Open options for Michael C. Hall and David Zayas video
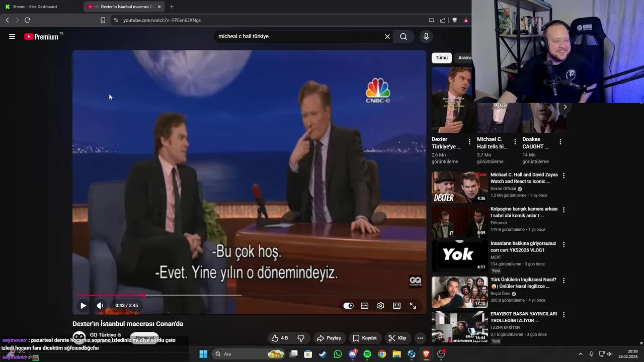The width and height of the screenshot is (644, 362). [563, 175]
